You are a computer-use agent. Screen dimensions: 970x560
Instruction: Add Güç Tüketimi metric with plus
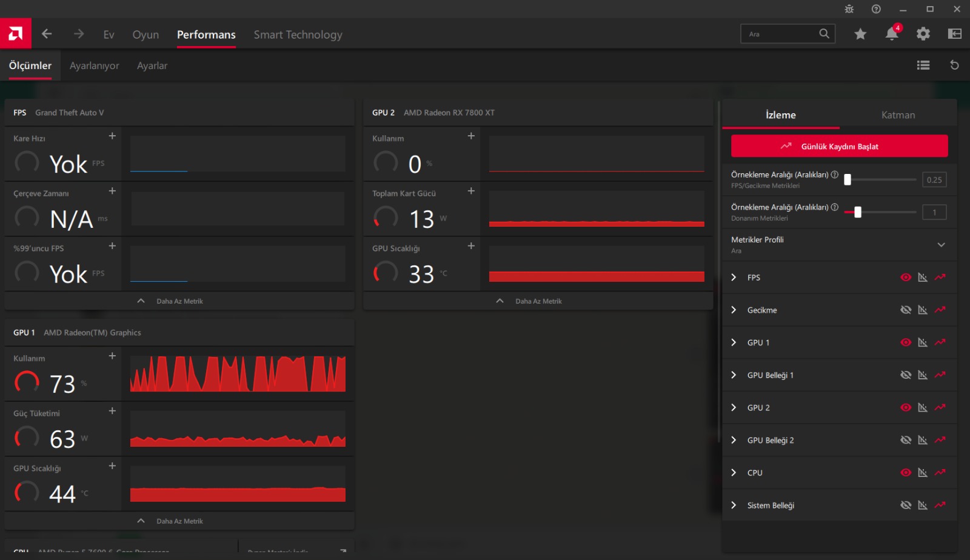[x=112, y=411]
